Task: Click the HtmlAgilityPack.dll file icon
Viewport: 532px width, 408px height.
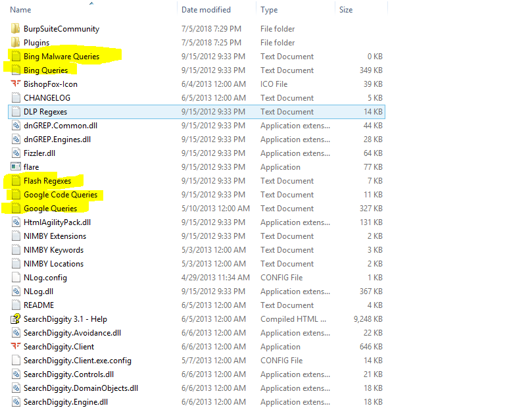Action: pos(16,222)
